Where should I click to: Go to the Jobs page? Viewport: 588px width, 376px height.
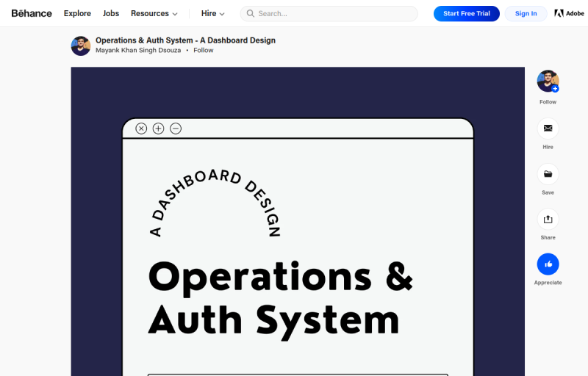[111, 13]
